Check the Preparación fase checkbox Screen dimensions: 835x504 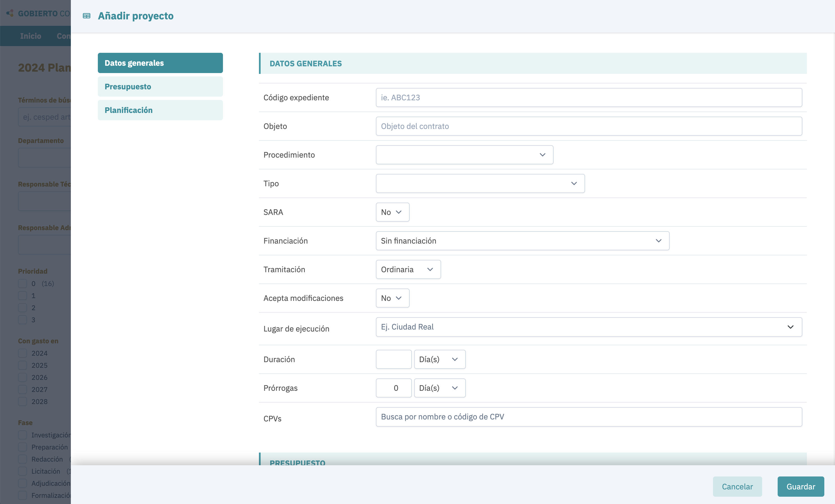click(x=23, y=447)
